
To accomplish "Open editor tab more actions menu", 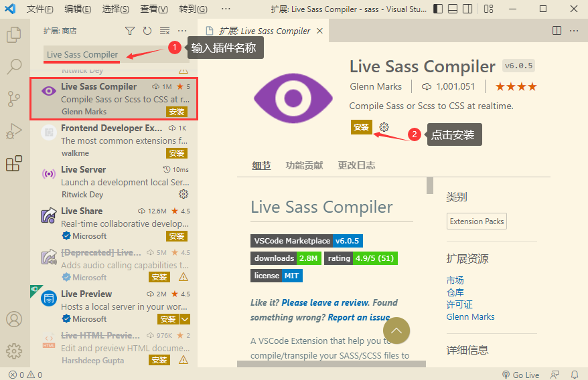I will pyautogui.click(x=574, y=31).
